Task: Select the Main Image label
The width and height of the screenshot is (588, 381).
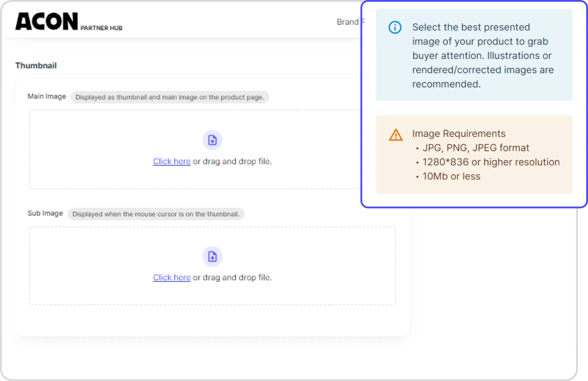Action: pos(46,96)
